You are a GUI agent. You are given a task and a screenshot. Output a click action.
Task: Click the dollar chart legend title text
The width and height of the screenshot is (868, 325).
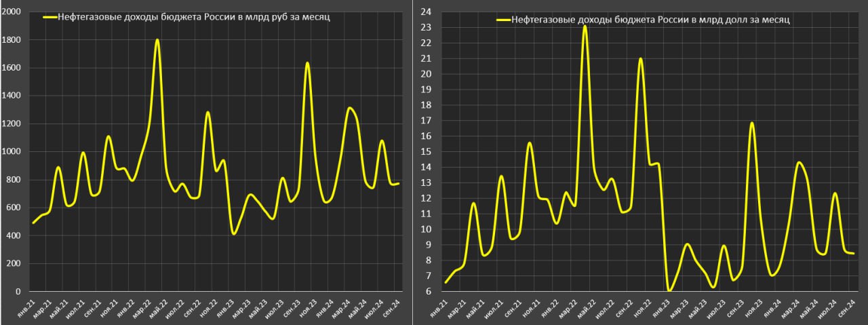(x=652, y=20)
